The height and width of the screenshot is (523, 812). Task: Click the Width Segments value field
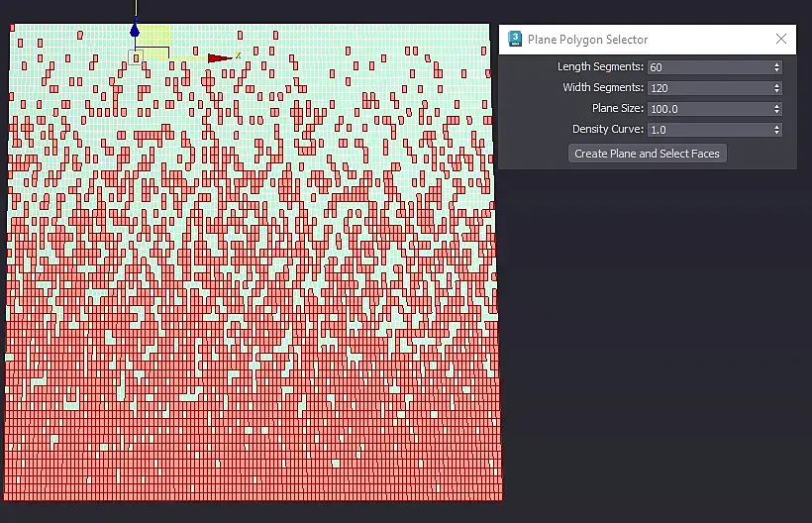[709, 88]
